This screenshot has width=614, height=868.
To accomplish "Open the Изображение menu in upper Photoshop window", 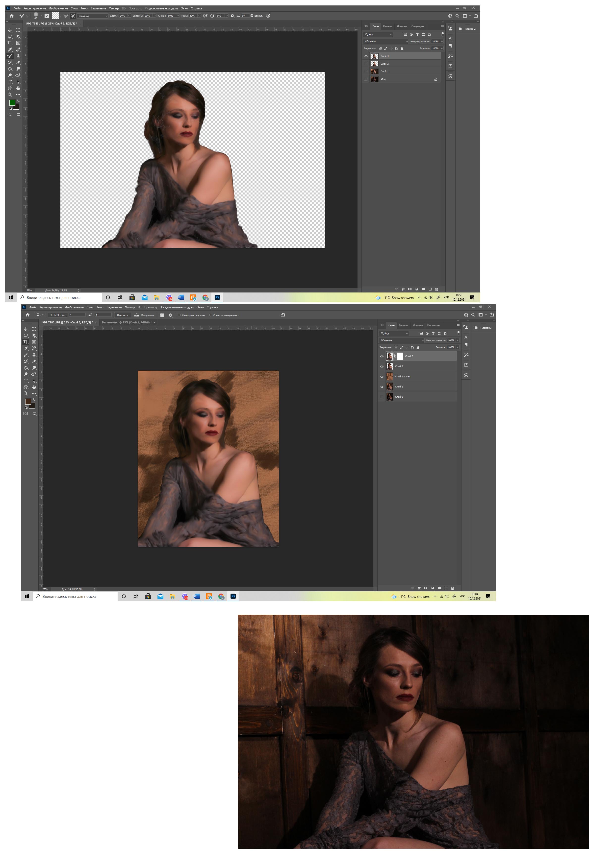I will 58,8.
